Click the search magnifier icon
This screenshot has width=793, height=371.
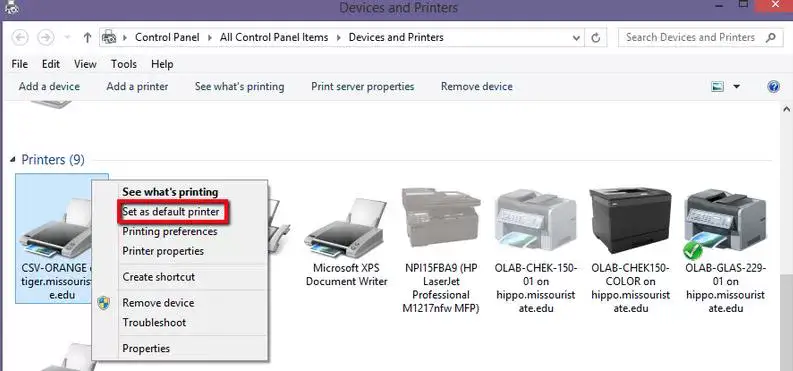coord(771,37)
